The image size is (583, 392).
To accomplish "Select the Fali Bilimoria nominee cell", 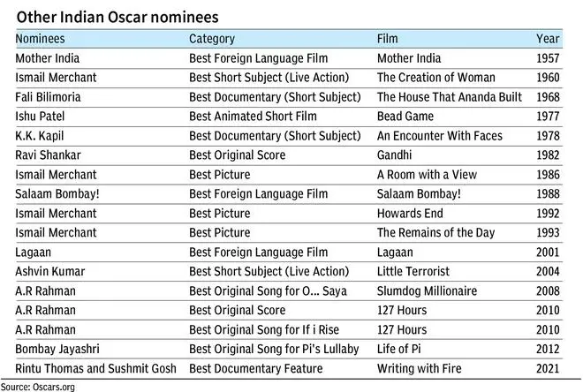I will pyautogui.click(x=48, y=97).
